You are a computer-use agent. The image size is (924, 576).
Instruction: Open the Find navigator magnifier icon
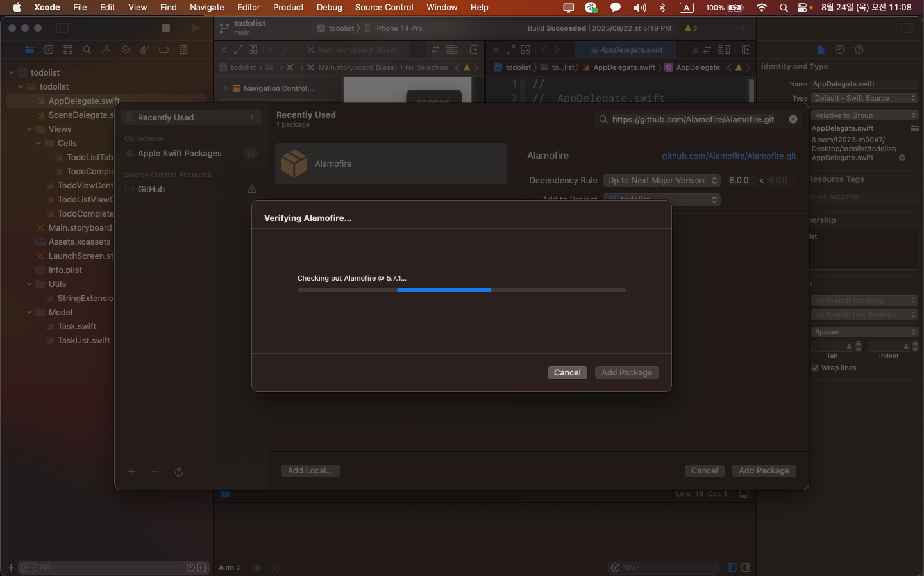(87, 50)
